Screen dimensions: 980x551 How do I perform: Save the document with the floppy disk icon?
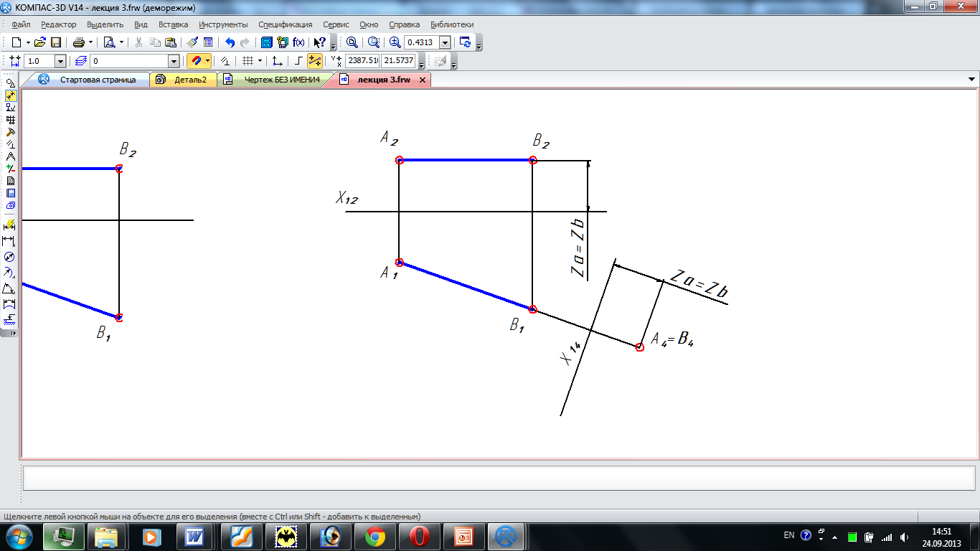coord(56,42)
